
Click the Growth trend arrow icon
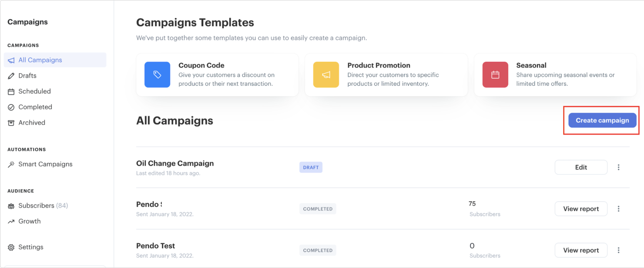tap(11, 221)
